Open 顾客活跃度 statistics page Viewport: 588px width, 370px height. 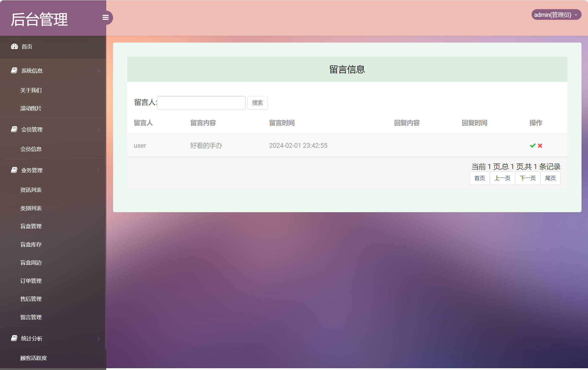33,358
